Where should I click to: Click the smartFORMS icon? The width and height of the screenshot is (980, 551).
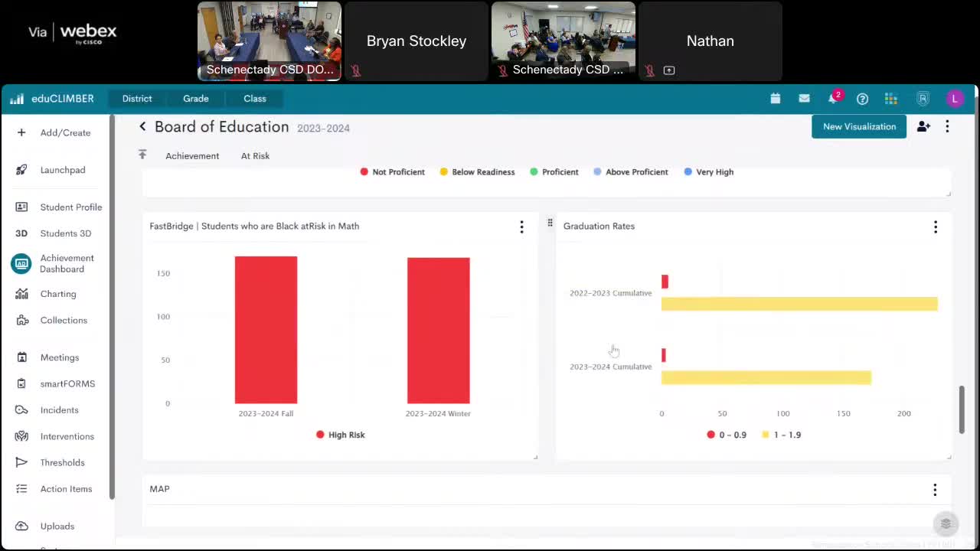coord(21,383)
